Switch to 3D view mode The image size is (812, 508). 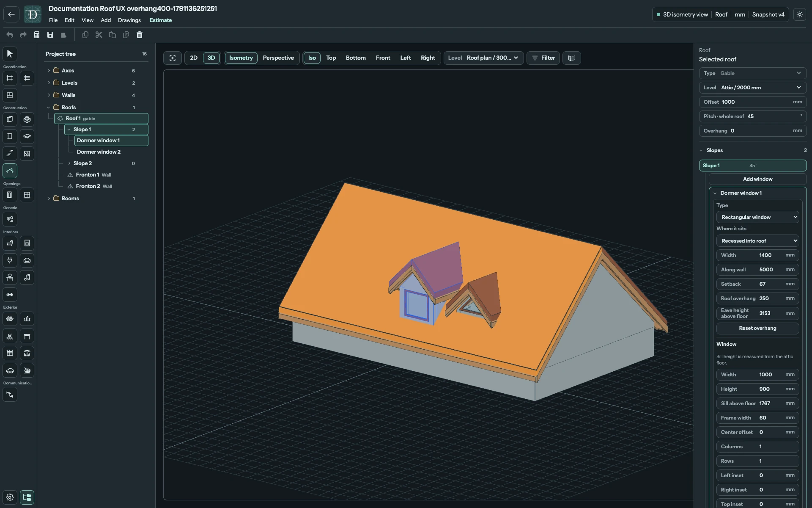211,58
